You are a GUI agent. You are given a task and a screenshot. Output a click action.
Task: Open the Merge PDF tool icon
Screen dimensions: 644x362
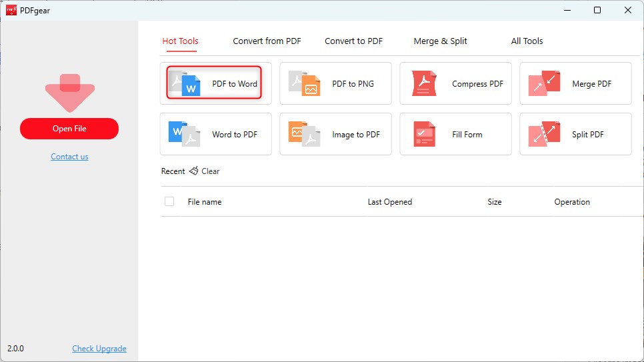click(544, 83)
